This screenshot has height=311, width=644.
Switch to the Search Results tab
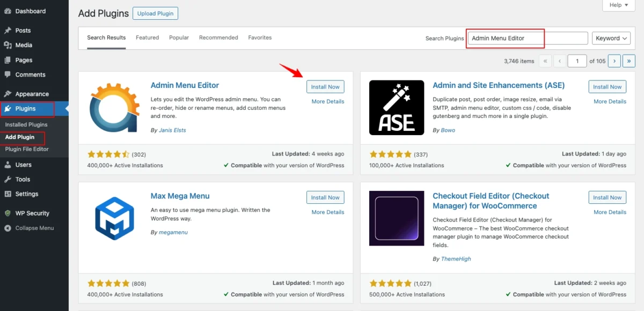tap(106, 38)
